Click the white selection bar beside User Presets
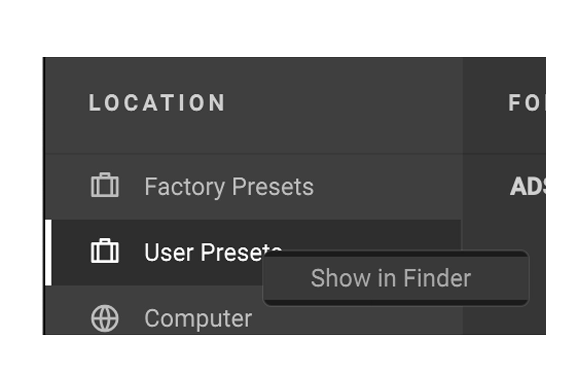 pyautogui.click(x=48, y=252)
